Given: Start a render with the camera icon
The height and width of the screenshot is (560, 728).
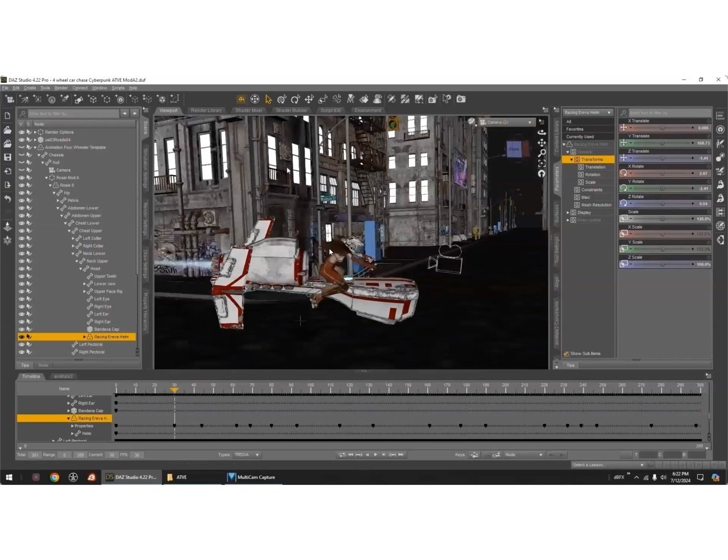Looking at the screenshot, I should [461, 99].
